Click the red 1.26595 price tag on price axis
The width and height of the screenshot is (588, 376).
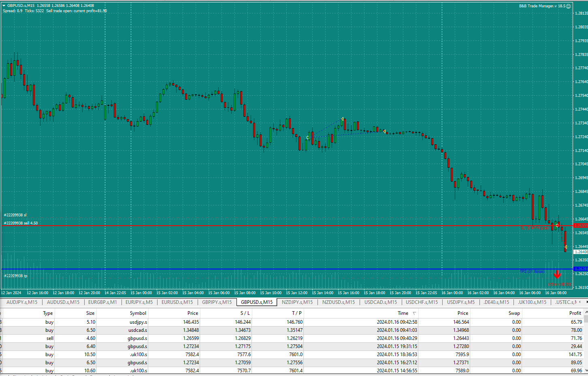(581, 226)
